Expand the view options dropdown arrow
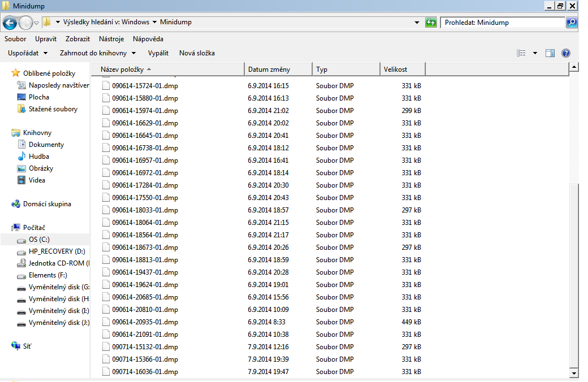 pyautogui.click(x=535, y=53)
